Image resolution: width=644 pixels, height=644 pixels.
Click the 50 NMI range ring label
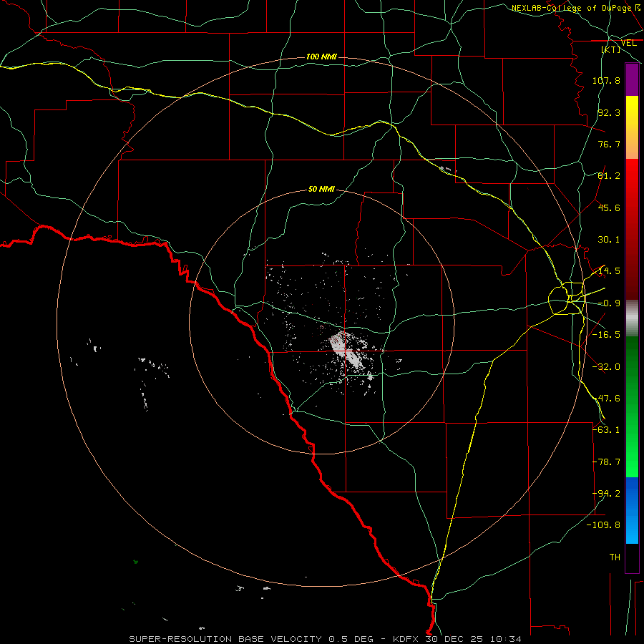[x=321, y=189]
